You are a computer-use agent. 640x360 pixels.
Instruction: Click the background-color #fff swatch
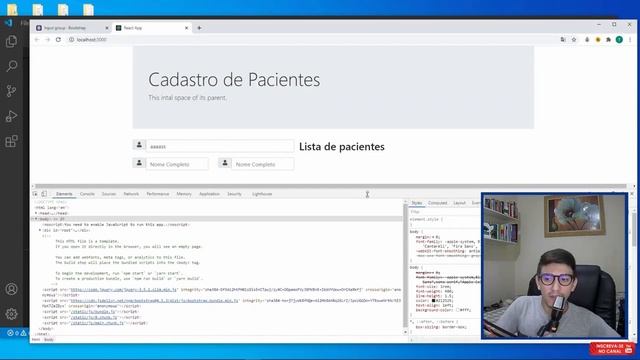click(x=458, y=310)
